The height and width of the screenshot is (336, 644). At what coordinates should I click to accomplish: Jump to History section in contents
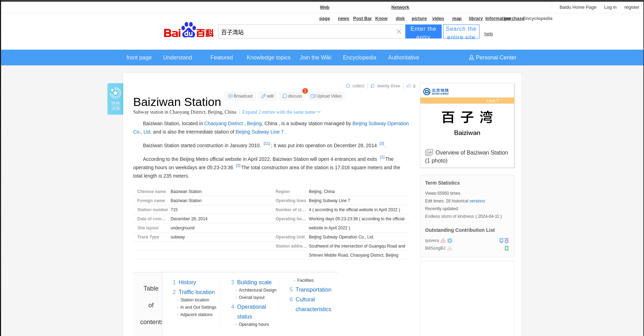tap(187, 282)
